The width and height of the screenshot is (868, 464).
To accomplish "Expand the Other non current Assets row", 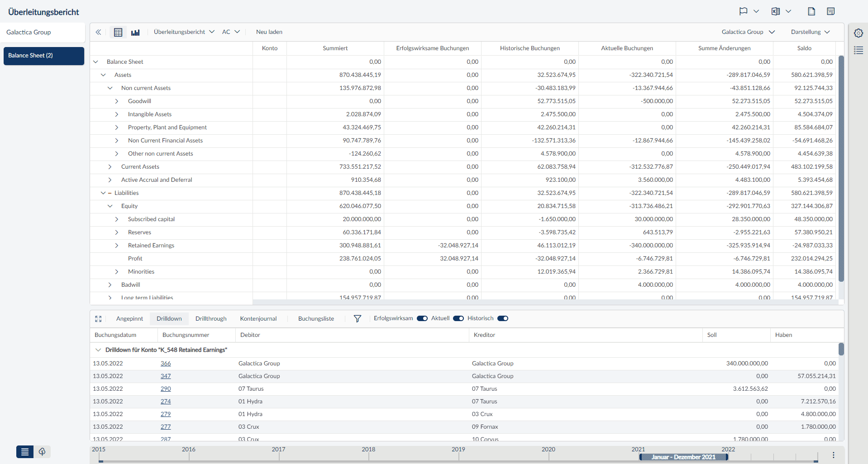I will (x=117, y=154).
